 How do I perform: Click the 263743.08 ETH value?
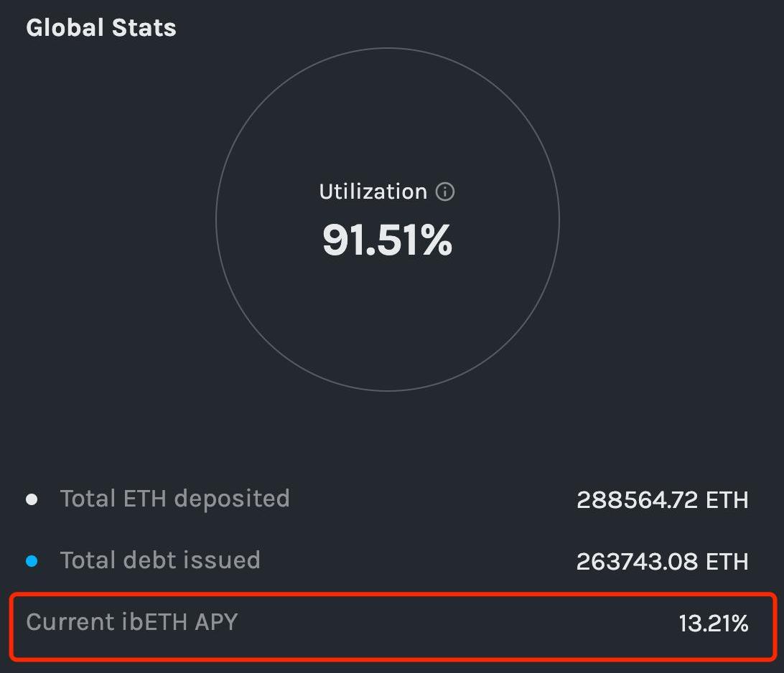click(x=663, y=561)
